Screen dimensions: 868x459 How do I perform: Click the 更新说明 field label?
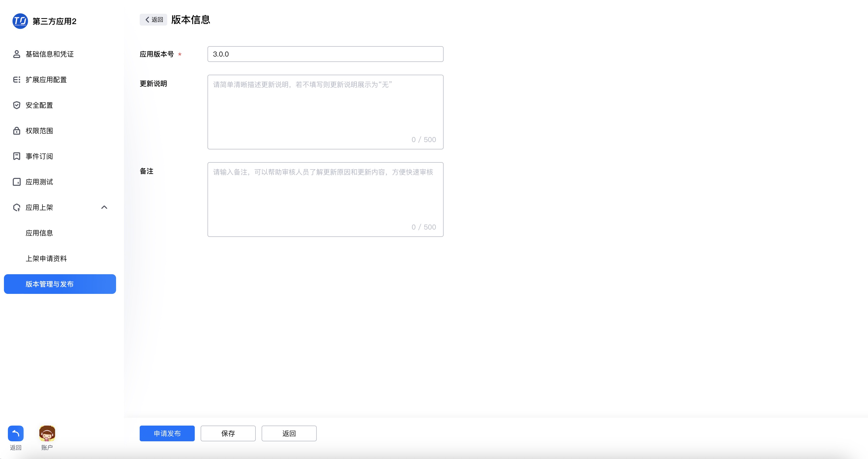[x=153, y=84]
